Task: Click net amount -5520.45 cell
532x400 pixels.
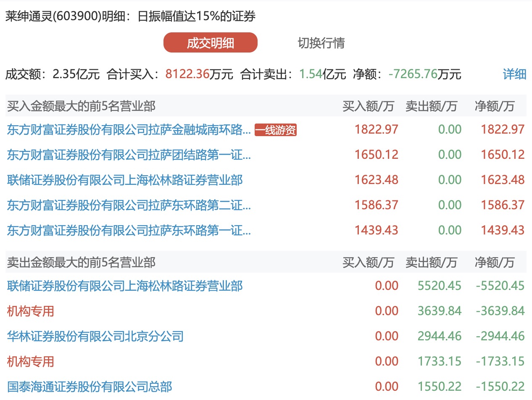Action: point(500,286)
